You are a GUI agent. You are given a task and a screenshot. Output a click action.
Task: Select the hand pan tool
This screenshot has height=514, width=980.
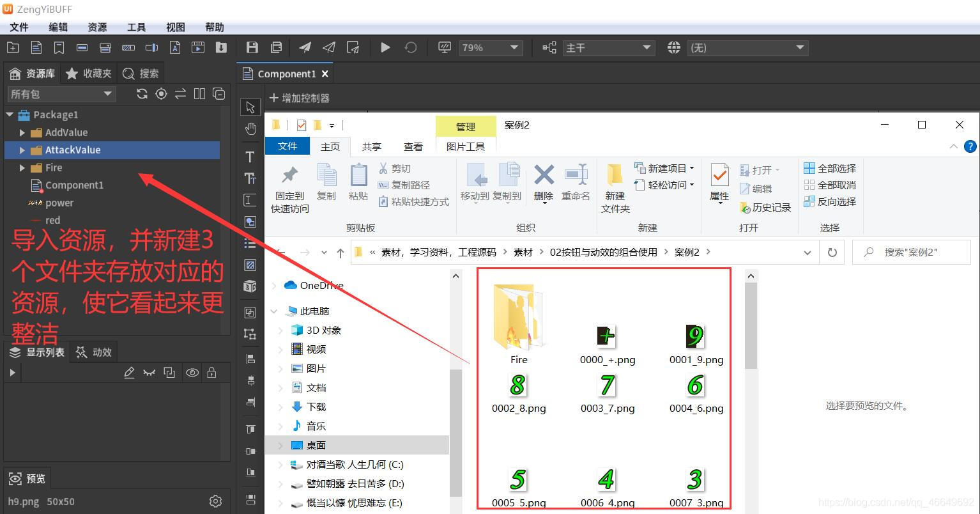coord(250,130)
